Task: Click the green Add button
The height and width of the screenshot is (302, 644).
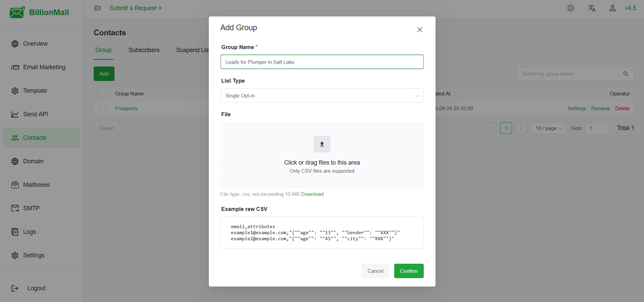Action: point(104,74)
